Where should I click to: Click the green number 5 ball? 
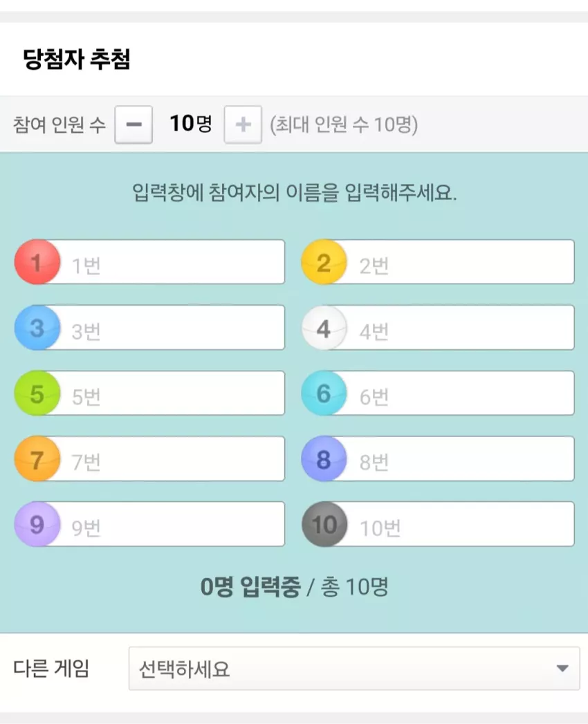click(37, 393)
